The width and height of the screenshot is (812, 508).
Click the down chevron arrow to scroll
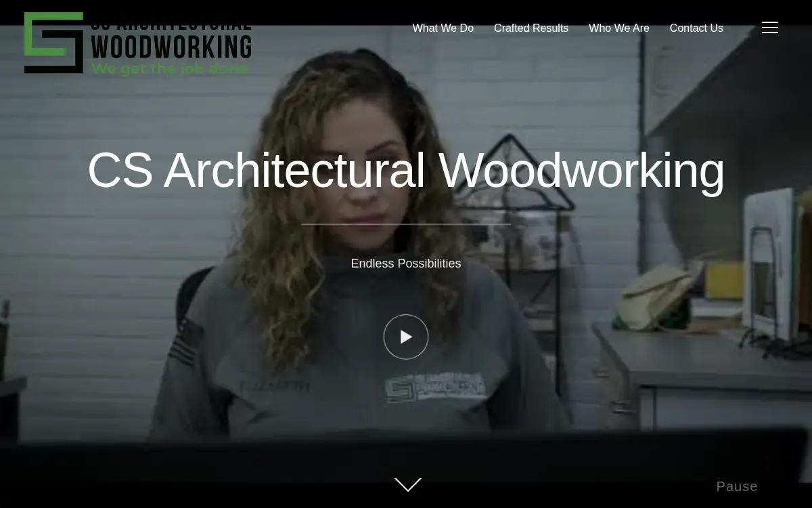pyautogui.click(x=408, y=485)
